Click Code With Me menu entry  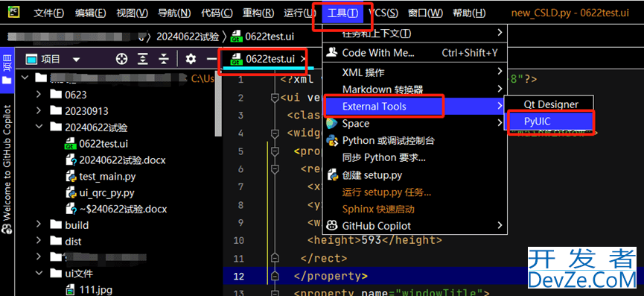coord(414,53)
